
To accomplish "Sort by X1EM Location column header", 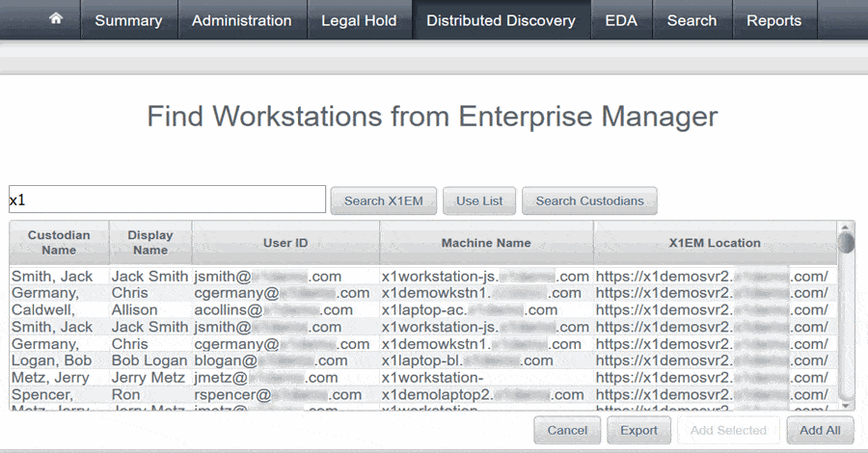I will (x=715, y=242).
